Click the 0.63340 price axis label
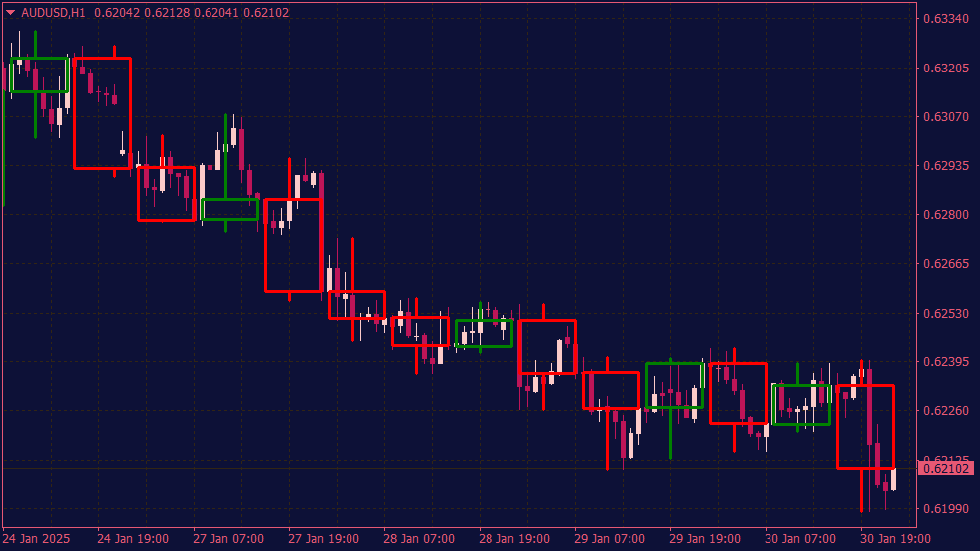 tap(946, 19)
